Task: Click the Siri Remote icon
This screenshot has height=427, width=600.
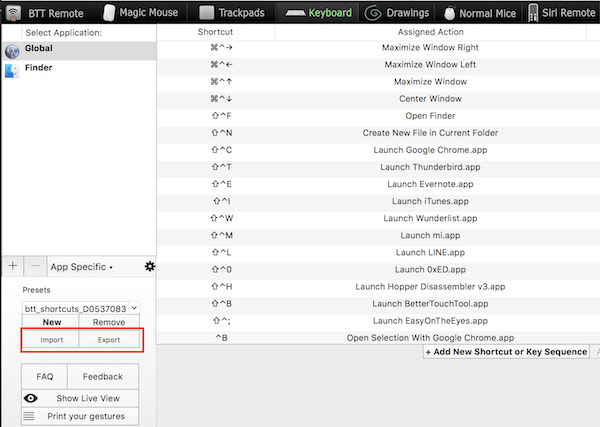Action: [533, 13]
